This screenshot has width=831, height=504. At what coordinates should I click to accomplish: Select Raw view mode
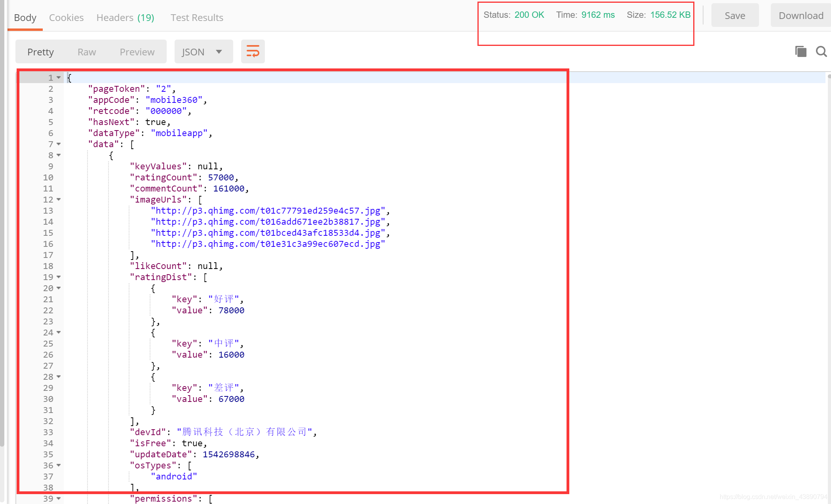pyautogui.click(x=87, y=52)
